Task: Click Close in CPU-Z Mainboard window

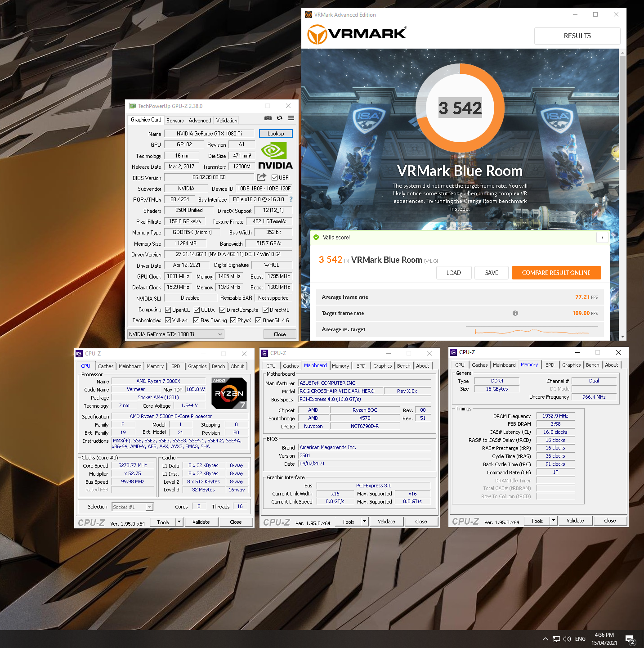Action: 421,522
